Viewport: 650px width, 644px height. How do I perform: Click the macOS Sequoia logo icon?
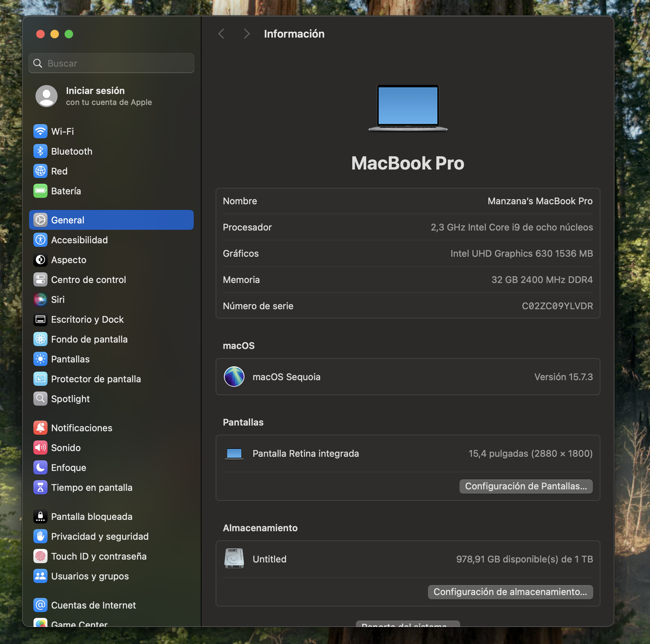click(234, 377)
